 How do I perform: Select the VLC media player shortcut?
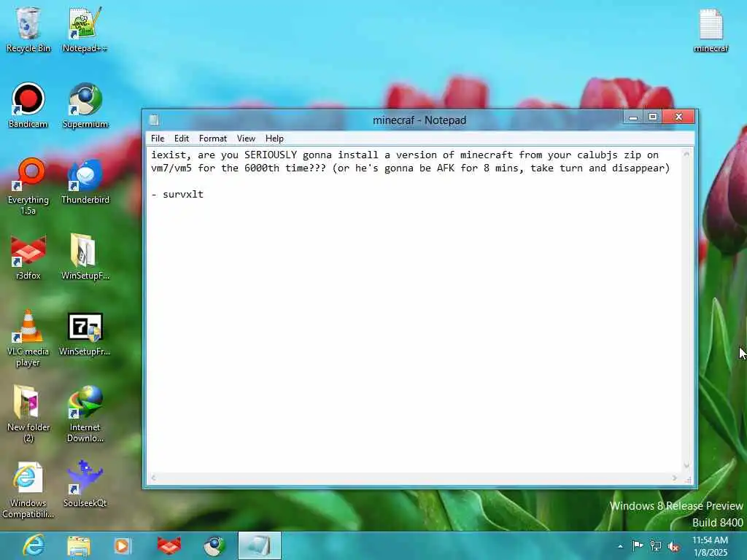pos(28,338)
